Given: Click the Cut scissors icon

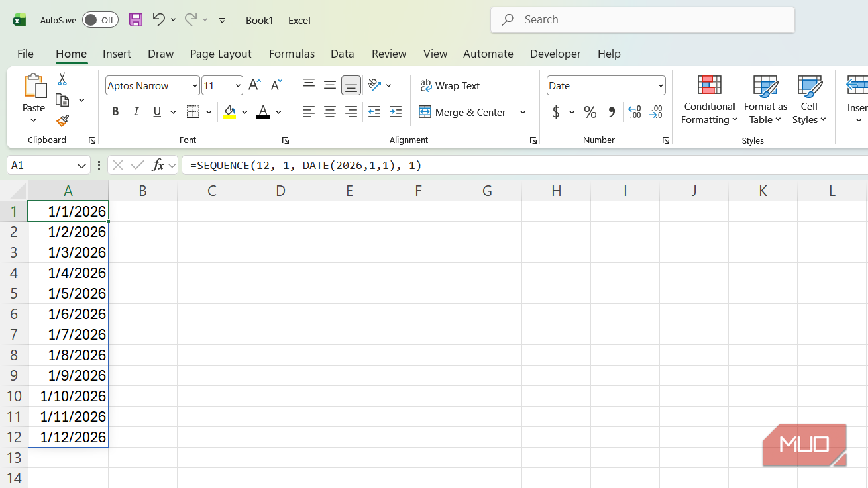Looking at the screenshot, I should pos(62,79).
